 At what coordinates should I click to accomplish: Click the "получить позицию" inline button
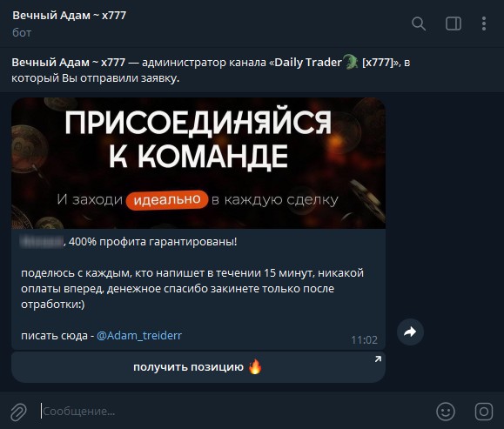(x=198, y=367)
